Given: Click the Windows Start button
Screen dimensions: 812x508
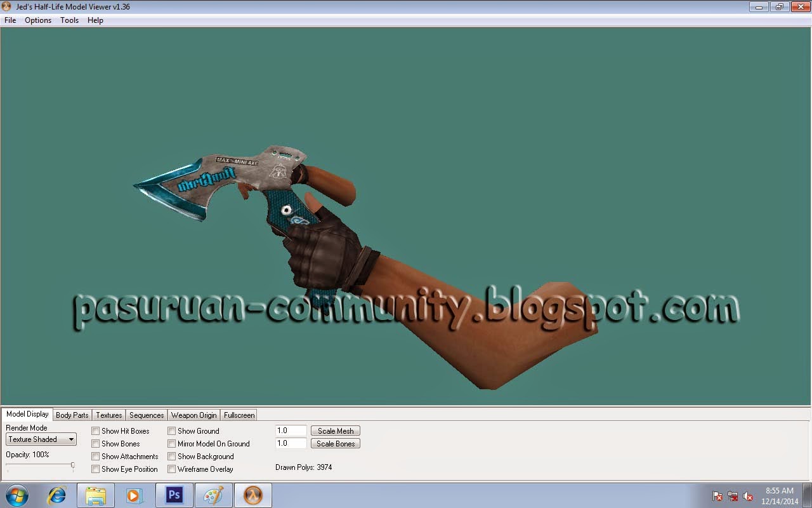Looking at the screenshot, I should tap(17, 495).
